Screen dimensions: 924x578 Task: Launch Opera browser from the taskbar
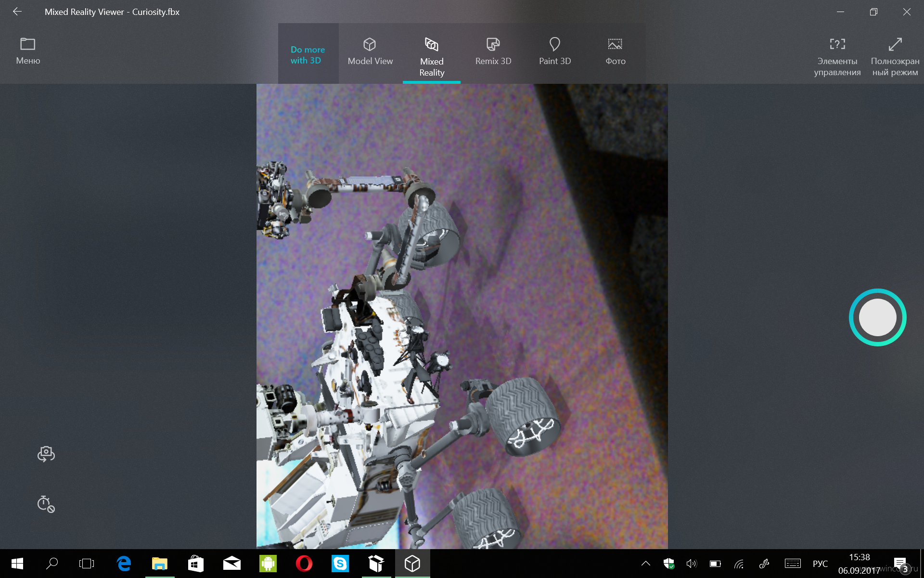click(304, 564)
